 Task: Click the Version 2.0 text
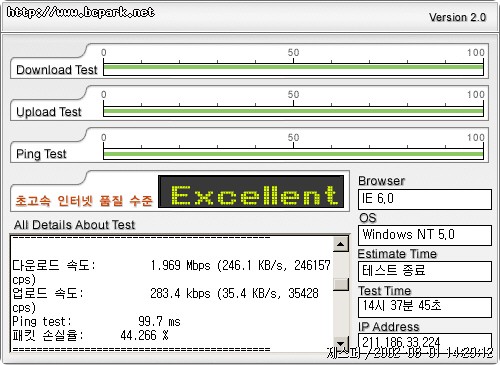[x=457, y=17]
